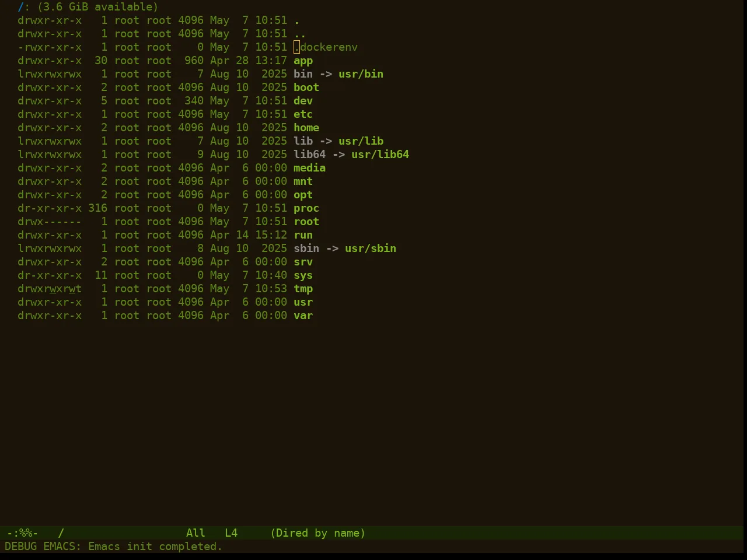The width and height of the screenshot is (747, 560).
Task: Open the srv directory
Action: (303, 262)
